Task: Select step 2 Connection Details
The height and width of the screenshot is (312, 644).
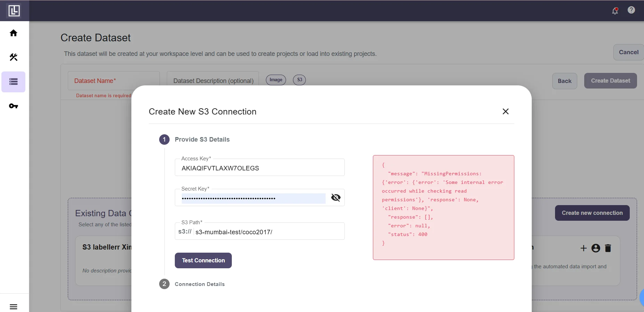Action: 192,284
